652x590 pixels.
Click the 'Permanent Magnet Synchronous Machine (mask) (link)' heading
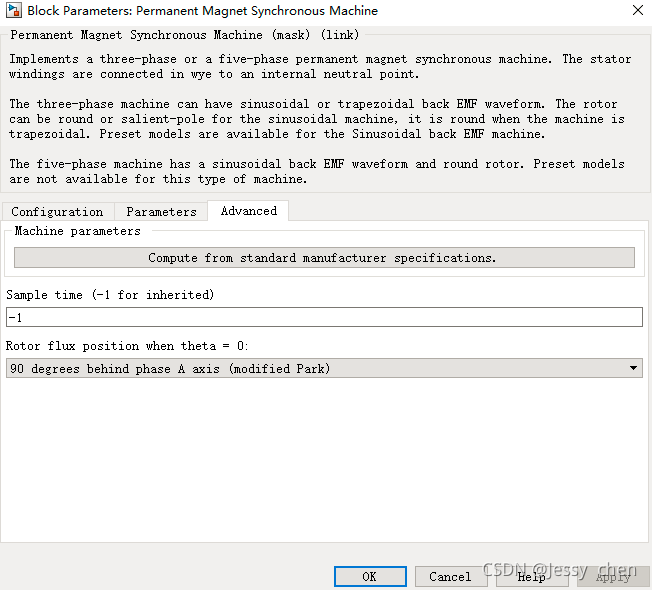coord(184,35)
